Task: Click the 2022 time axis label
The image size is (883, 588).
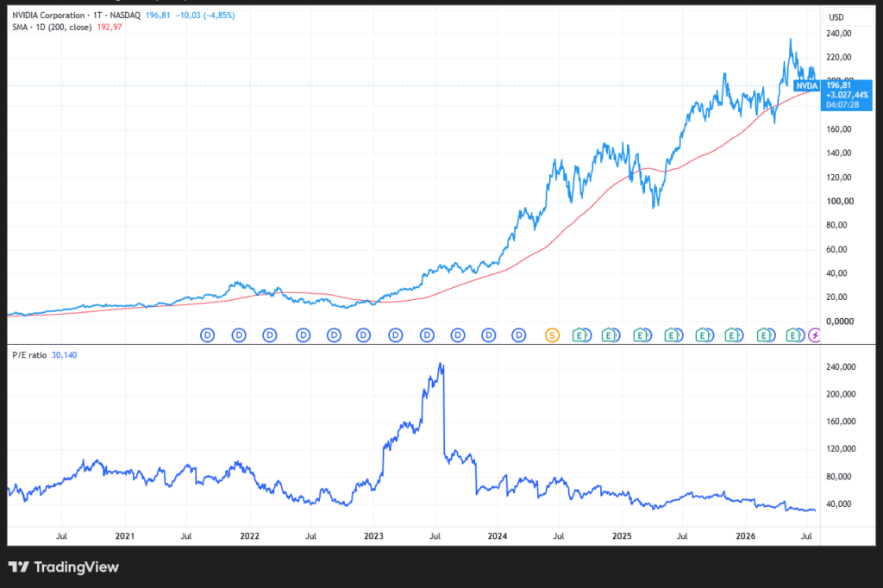Action: tap(249, 535)
